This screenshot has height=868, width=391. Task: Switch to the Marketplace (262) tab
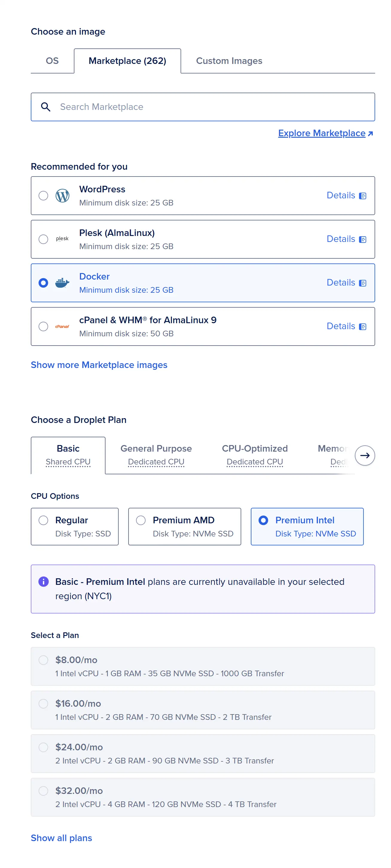128,61
